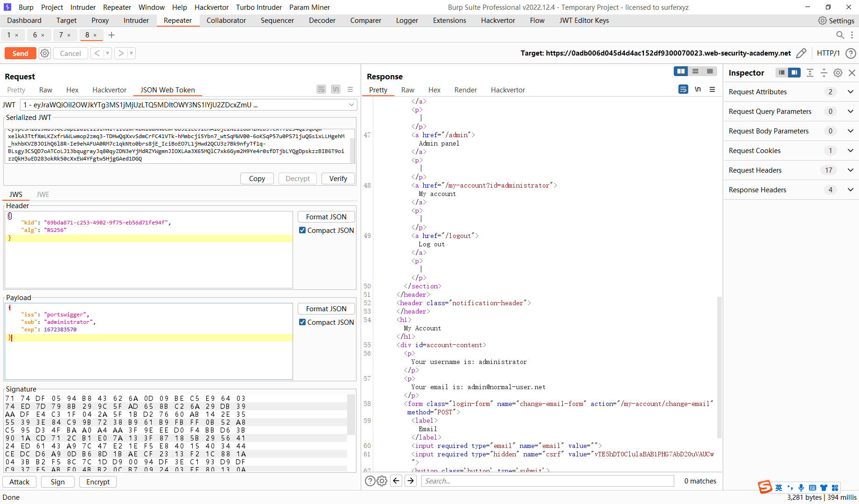This screenshot has height=504, width=859.
Task: Open the Repeater help question mark icon
Action: point(851,53)
